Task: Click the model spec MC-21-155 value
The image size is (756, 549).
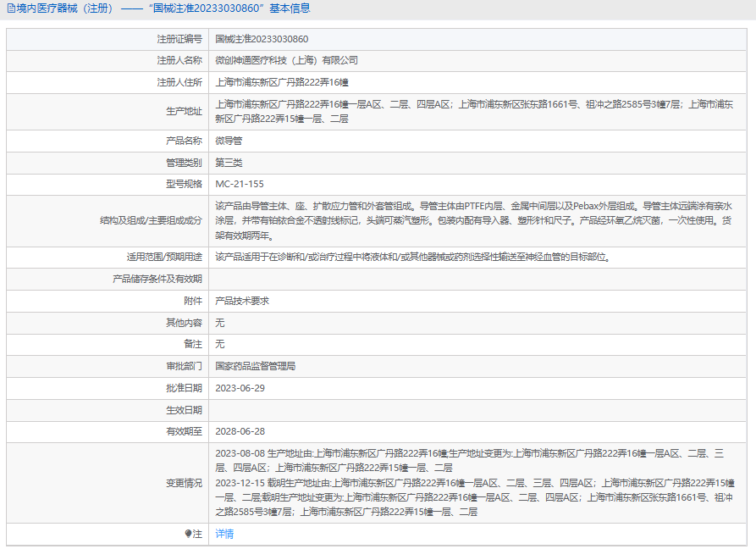Action: (x=240, y=185)
